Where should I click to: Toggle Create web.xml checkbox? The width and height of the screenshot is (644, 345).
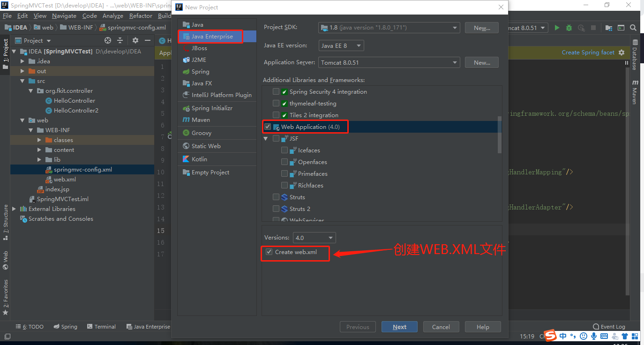point(269,252)
